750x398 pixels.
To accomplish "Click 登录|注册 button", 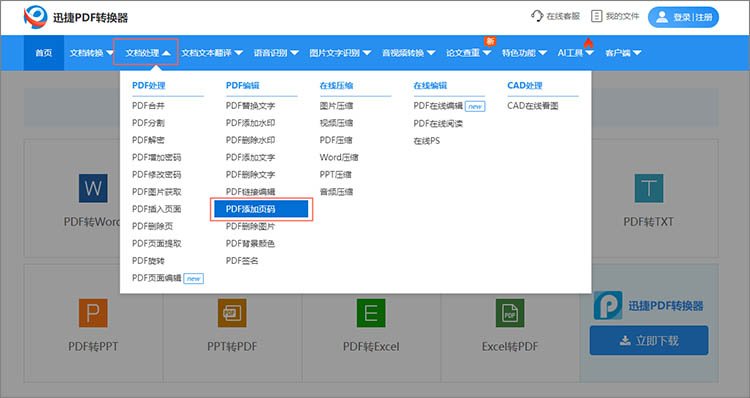I will (683, 17).
